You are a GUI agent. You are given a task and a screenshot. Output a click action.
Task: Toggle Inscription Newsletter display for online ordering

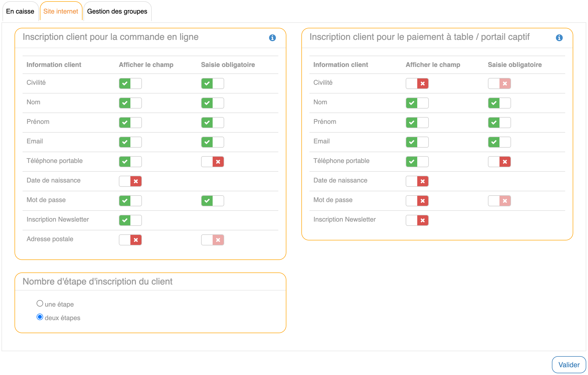[130, 220]
